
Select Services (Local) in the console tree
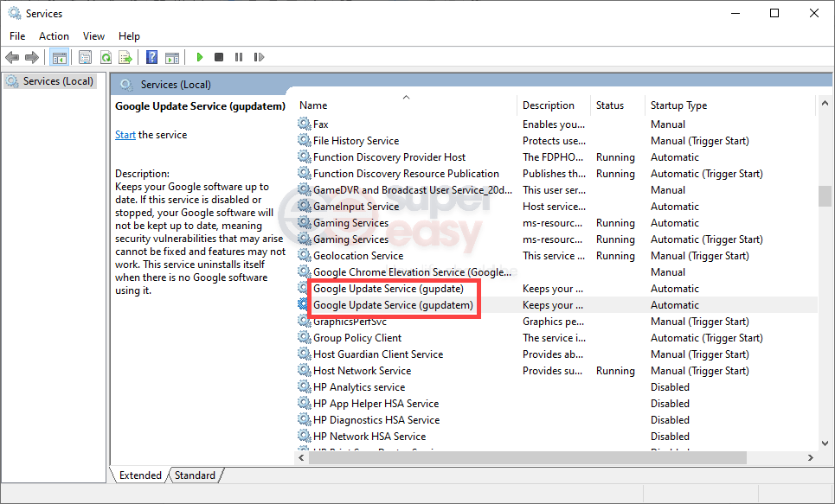point(58,81)
